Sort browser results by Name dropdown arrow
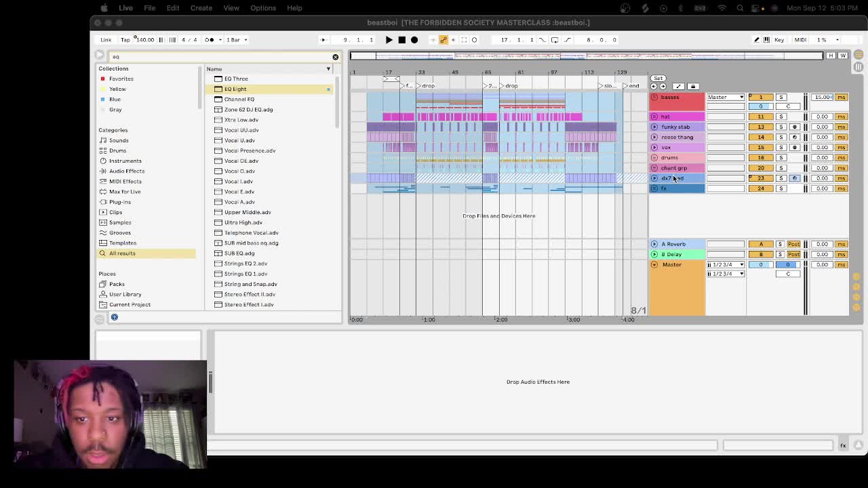The image size is (868, 488). 328,69
